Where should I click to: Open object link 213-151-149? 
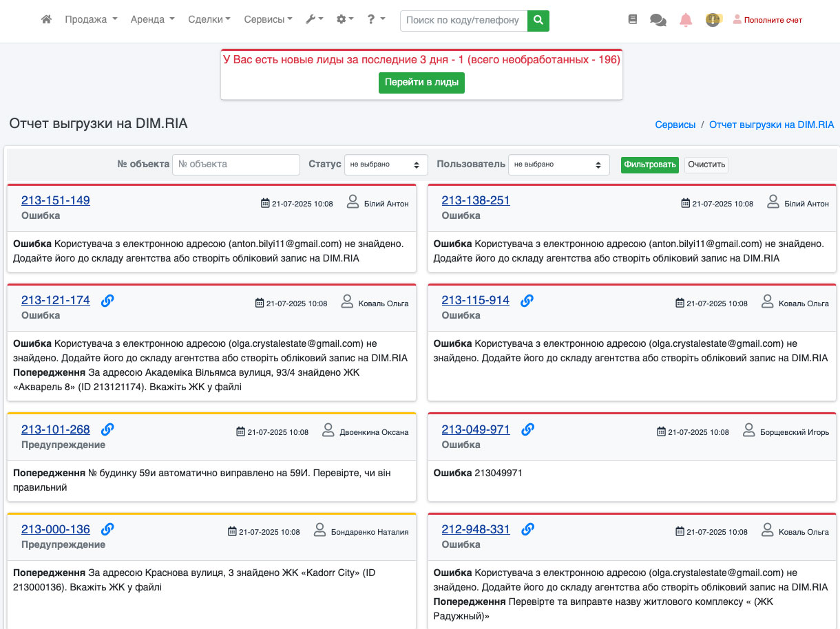56,201
